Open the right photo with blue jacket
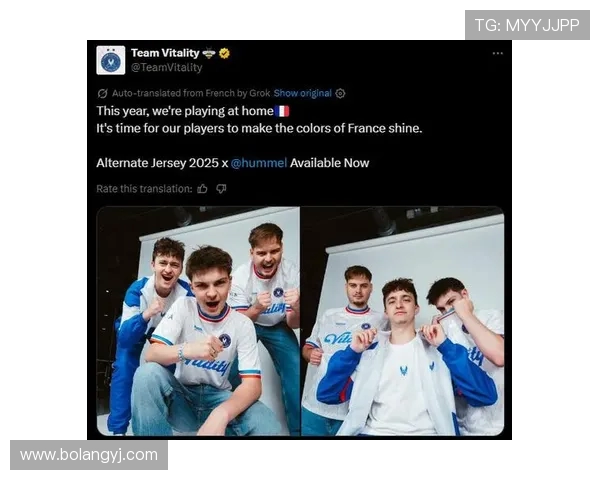 pyautogui.click(x=403, y=320)
